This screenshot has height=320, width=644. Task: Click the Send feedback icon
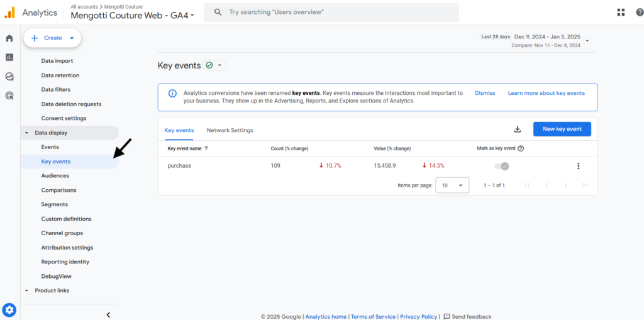447,317
